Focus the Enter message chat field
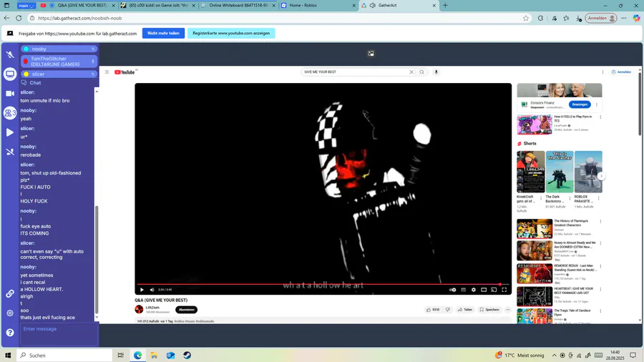The width and height of the screenshot is (644, 362). [x=59, y=334]
